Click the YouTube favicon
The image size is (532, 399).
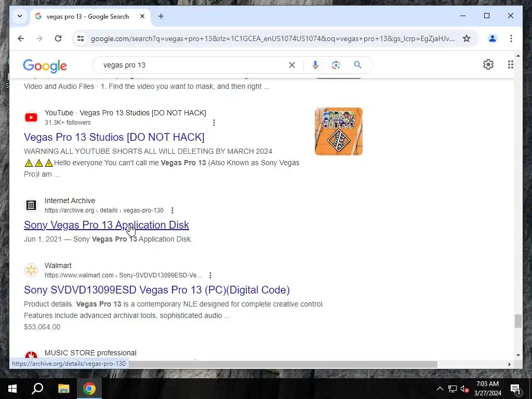coord(31,117)
